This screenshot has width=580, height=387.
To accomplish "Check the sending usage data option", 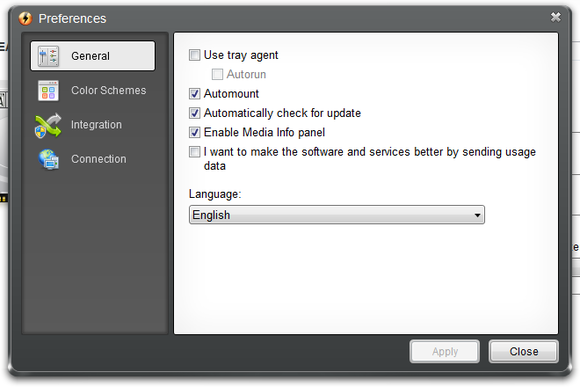I will coord(195,152).
